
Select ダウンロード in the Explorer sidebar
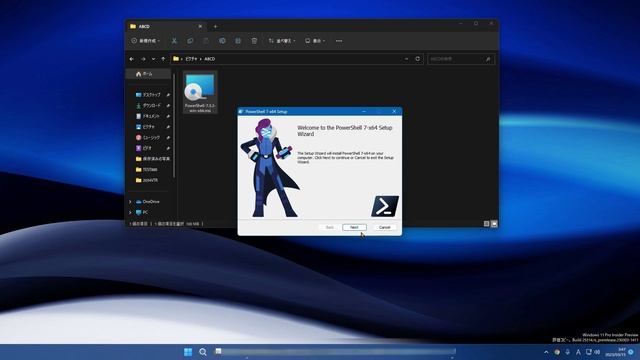point(151,105)
